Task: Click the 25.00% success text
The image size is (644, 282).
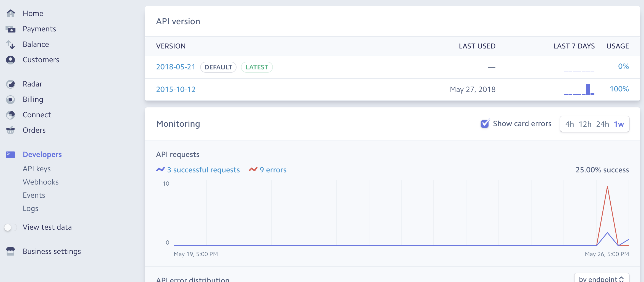Action: coord(602,170)
